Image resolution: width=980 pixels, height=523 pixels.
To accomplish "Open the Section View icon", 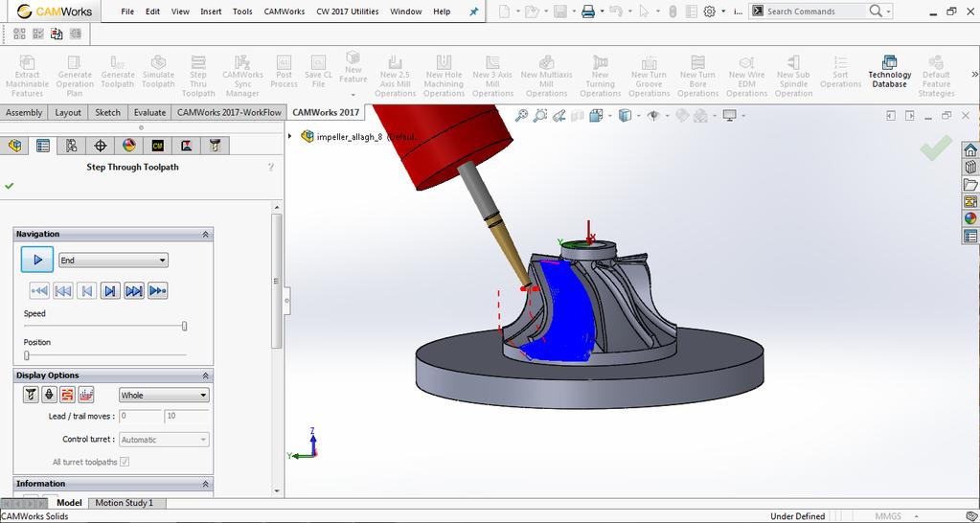I will (x=578, y=116).
